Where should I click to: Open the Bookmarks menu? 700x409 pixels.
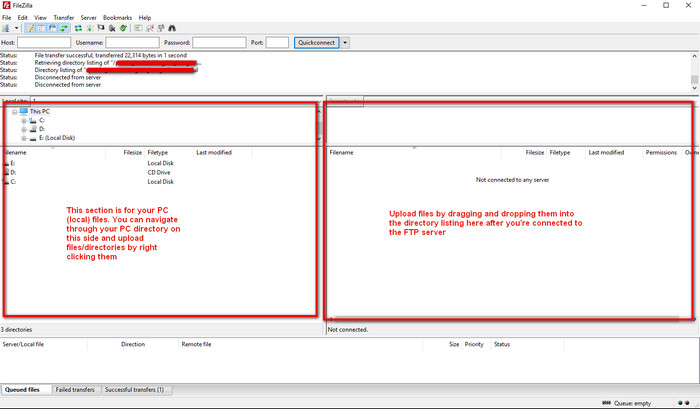click(x=117, y=18)
